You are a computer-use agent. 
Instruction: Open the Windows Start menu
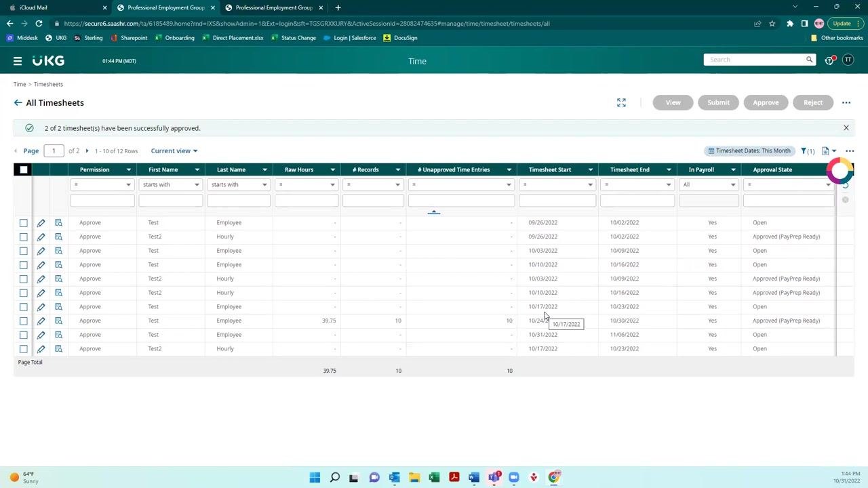(x=315, y=477)
